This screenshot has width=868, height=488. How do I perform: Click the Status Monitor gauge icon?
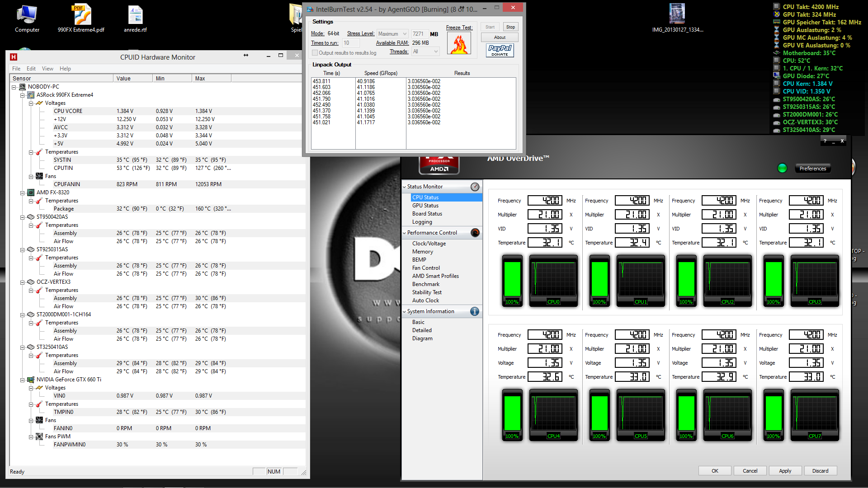point(475,187)
